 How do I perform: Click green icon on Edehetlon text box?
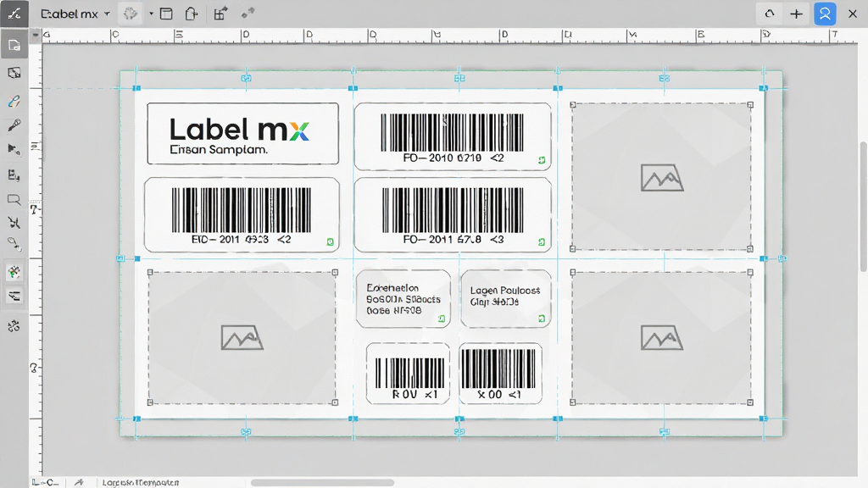(442, 319)
